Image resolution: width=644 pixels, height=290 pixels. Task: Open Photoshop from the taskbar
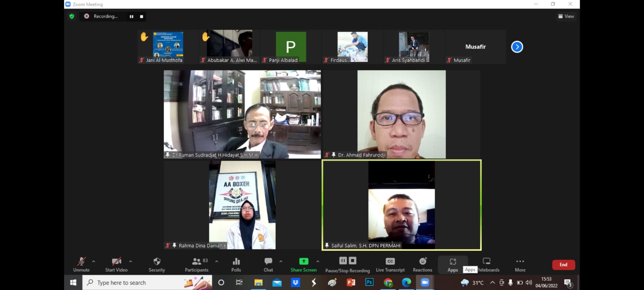pos(369,283)
